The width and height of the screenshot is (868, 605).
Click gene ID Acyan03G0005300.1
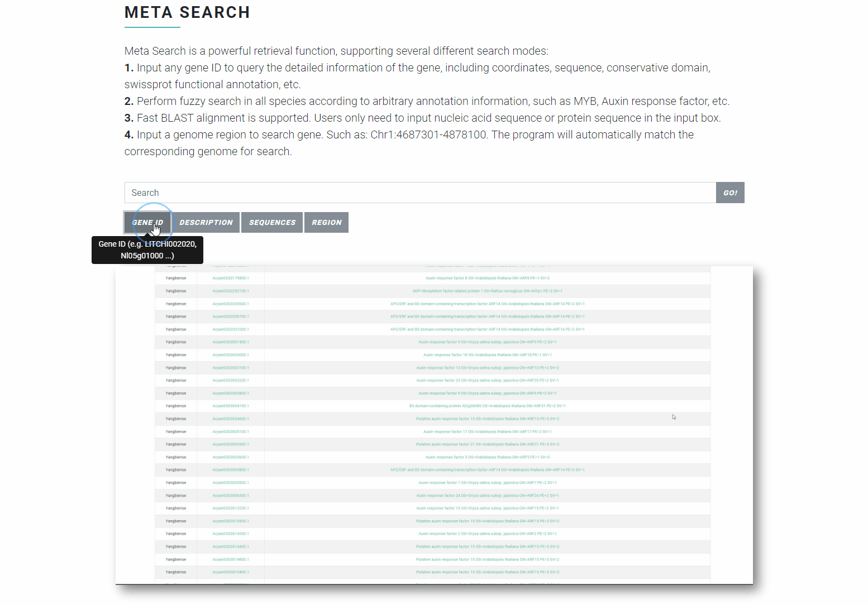coord(231,444)
